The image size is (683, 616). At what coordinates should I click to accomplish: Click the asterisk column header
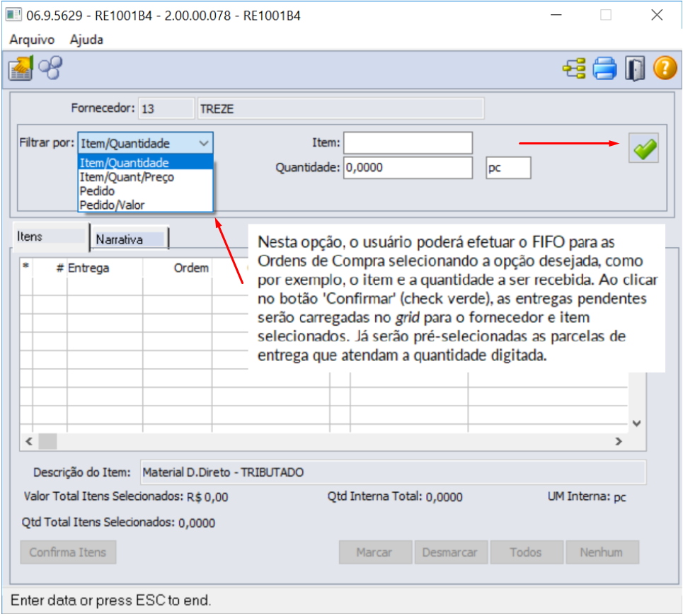pyautogui.click(x=26, y=267)
